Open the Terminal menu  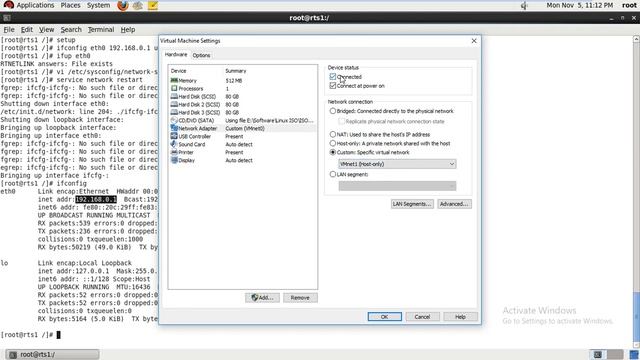(x=101, y=29)
